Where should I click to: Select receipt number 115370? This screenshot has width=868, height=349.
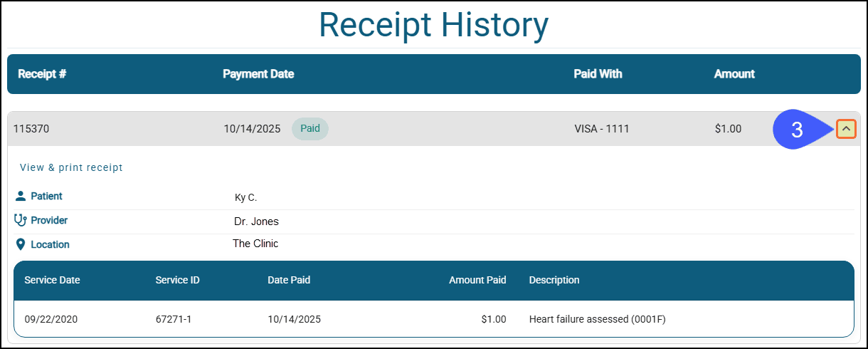[31, 130]
